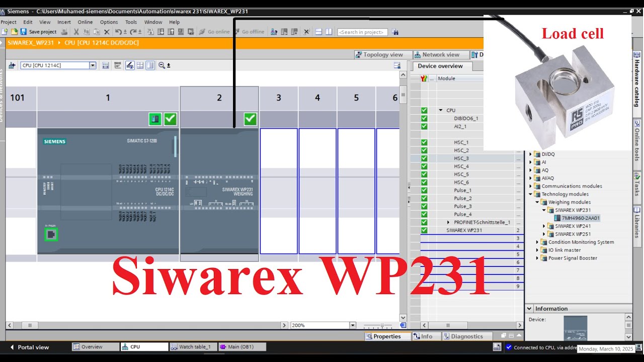Screen dimensions: 644x362
Task: Undo the last action
Action: click(x=118, y=32)
